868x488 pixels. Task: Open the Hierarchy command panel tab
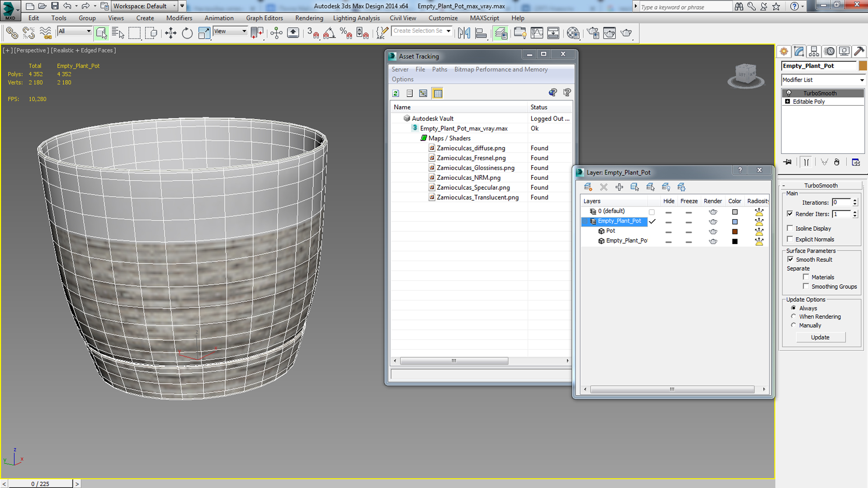tap(814, 52)
